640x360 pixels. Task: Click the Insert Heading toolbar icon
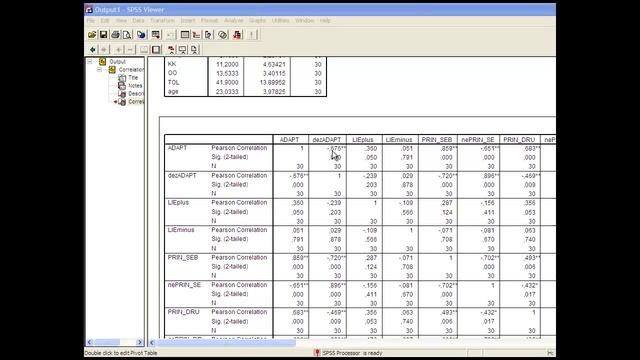(171, 49)
